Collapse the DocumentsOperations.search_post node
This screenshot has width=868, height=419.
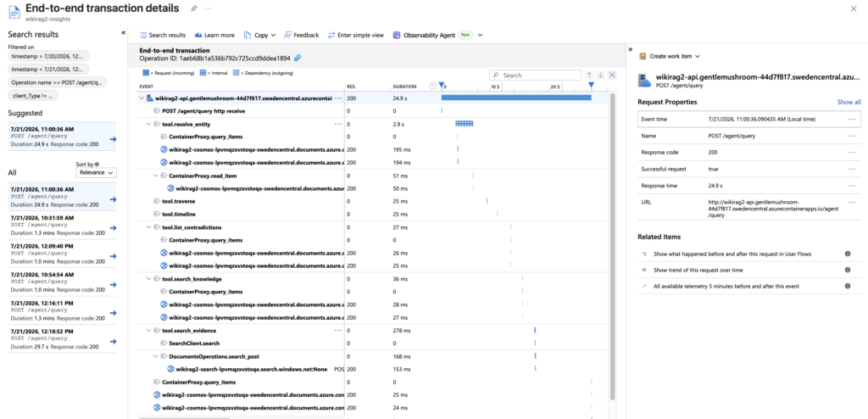coord(155,356)
